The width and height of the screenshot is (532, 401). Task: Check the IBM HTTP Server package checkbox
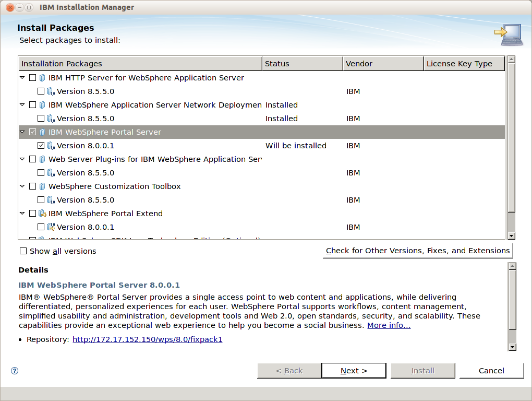(x=32, y=78)
